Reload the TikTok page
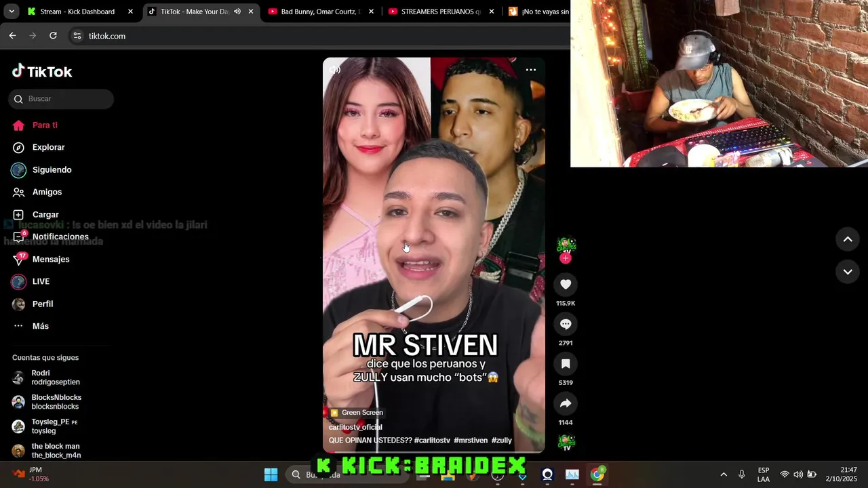 pos(53,36)
